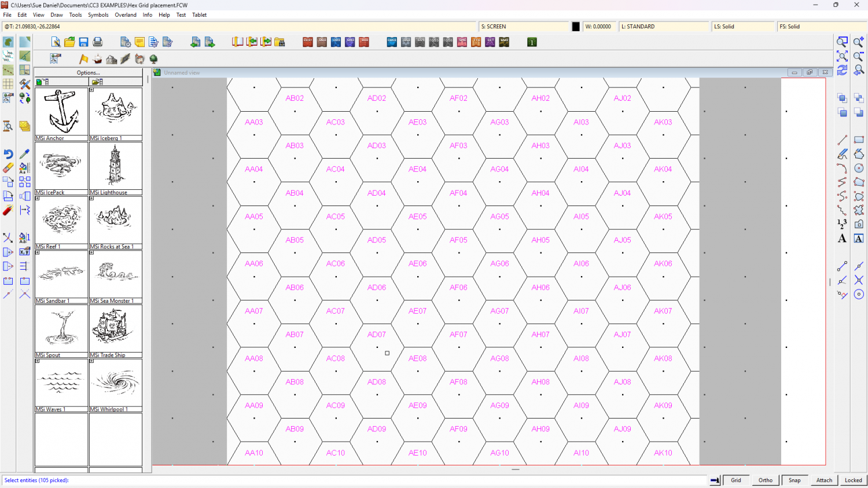Open the Sheet 'S: SCREEN' selector
The image size is (868, 488).
524,27
